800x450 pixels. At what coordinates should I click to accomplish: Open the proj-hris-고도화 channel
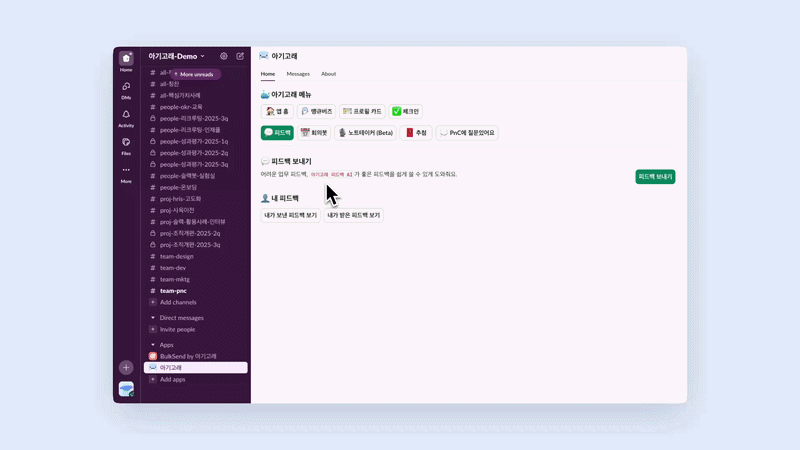(196, 199)
